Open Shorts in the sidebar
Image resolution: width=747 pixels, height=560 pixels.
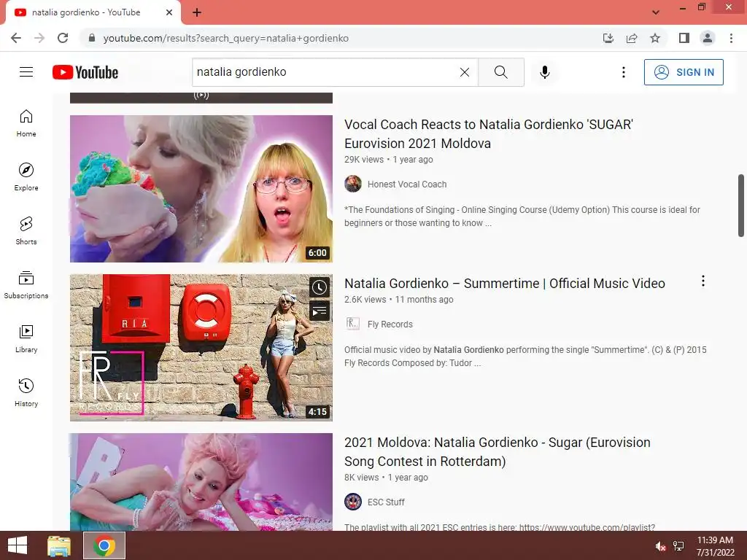point(26,231)
